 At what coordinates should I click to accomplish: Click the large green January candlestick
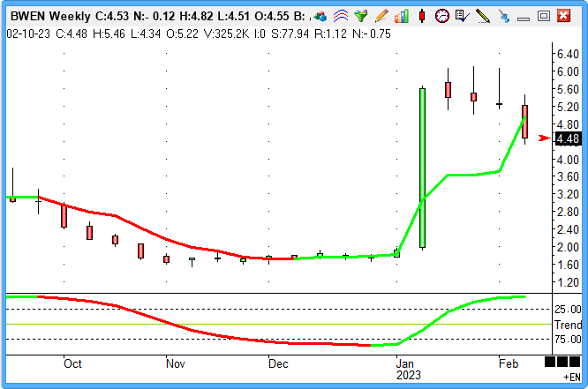point(423,168)
